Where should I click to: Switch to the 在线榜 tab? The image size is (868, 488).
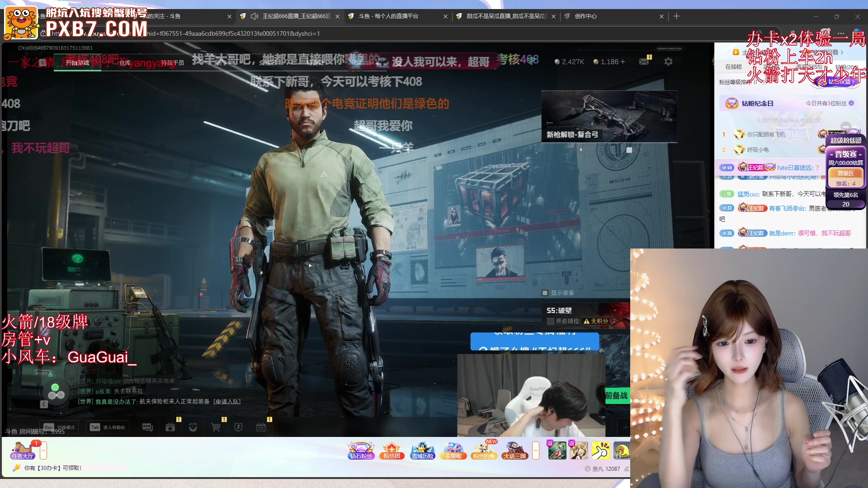click(x=733, y=66)
